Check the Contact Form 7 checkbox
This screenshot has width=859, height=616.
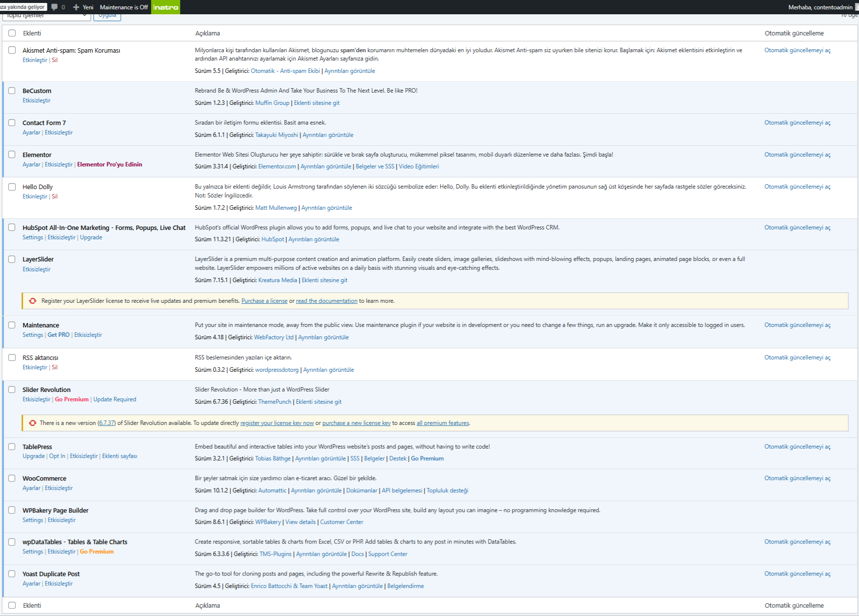pyautogui.click(x=12, y=123)
